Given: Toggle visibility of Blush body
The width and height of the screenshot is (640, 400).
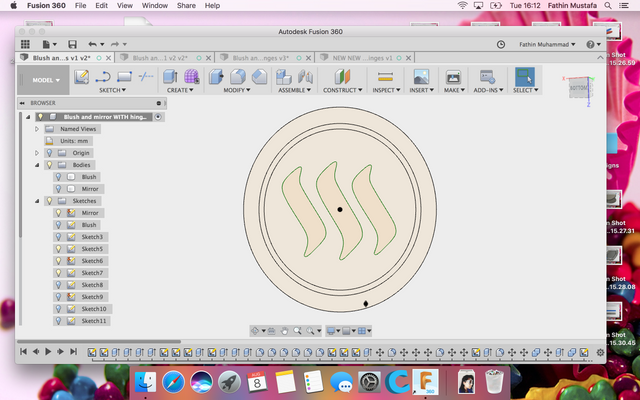Looking at the screenshot, I should pos(58,177).
